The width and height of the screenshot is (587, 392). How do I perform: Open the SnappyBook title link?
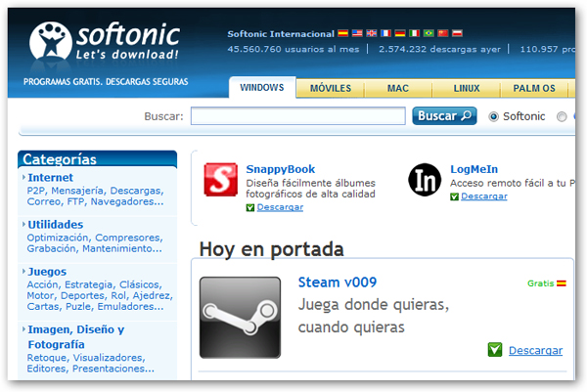(x=281, y=169)
